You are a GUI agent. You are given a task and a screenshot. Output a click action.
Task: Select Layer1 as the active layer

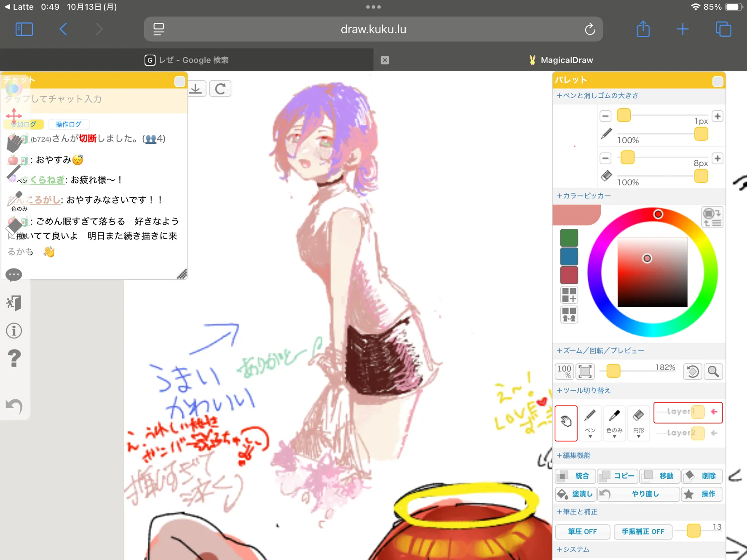(x=688, y=412)
